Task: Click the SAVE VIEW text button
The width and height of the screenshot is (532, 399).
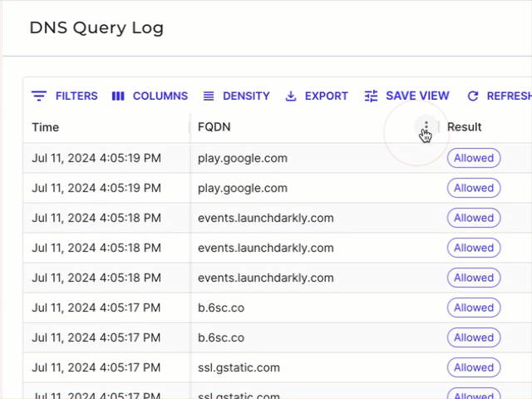Action: click(417, 96)
